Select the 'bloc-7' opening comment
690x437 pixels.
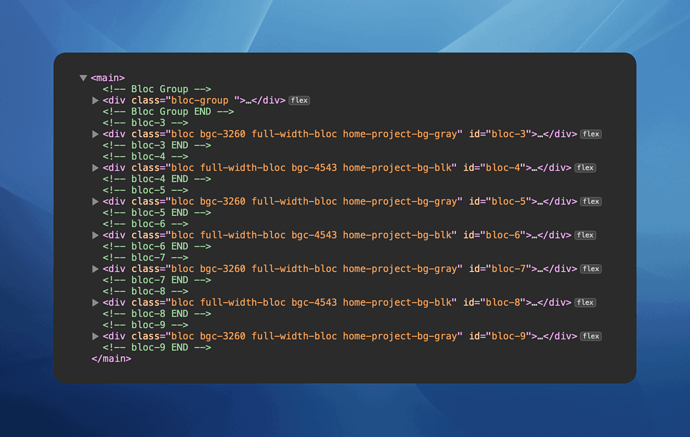point(145,257)
